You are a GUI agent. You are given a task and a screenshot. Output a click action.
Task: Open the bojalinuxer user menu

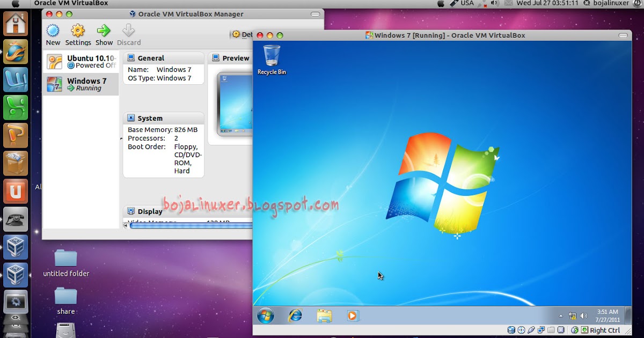click(x=607, y=3)
